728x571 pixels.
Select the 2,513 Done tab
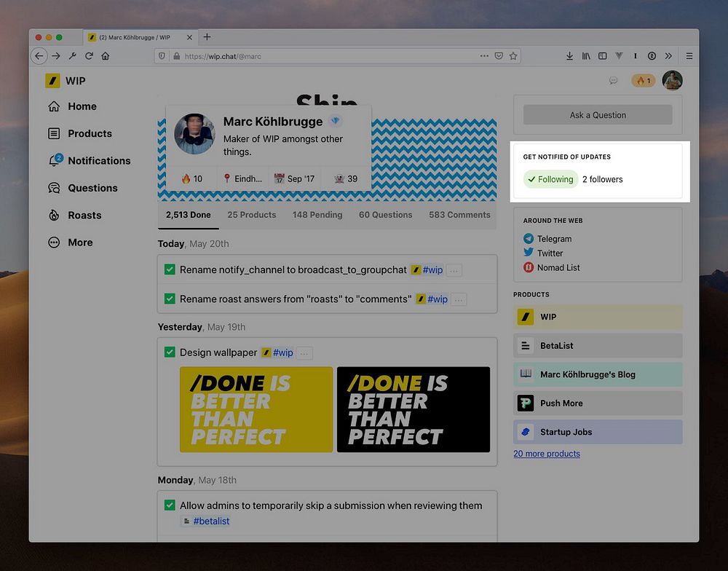188,215
